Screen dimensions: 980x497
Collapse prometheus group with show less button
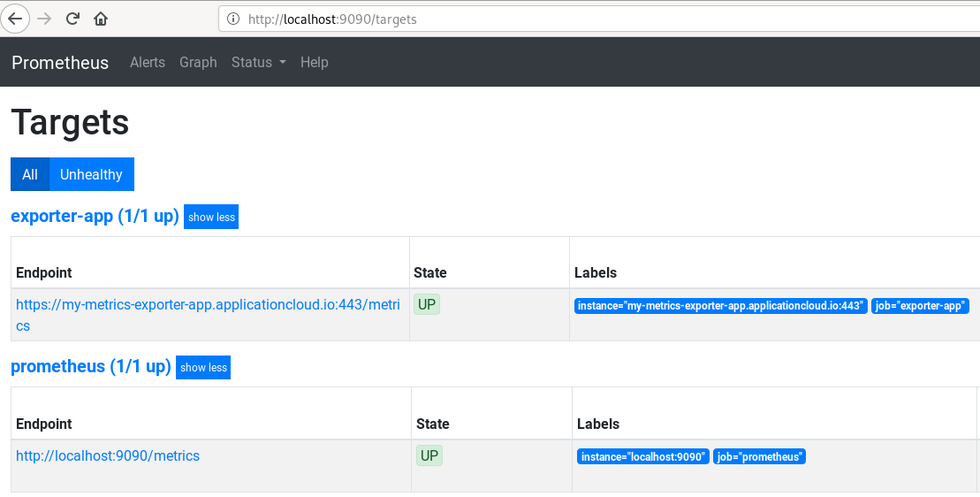tap(203, 368)
